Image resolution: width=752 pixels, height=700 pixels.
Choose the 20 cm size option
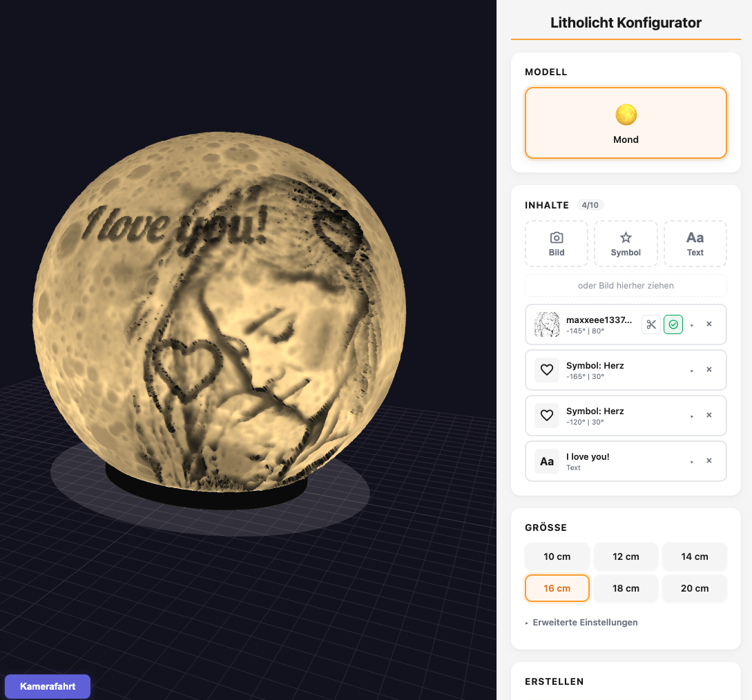coord(695,588)
